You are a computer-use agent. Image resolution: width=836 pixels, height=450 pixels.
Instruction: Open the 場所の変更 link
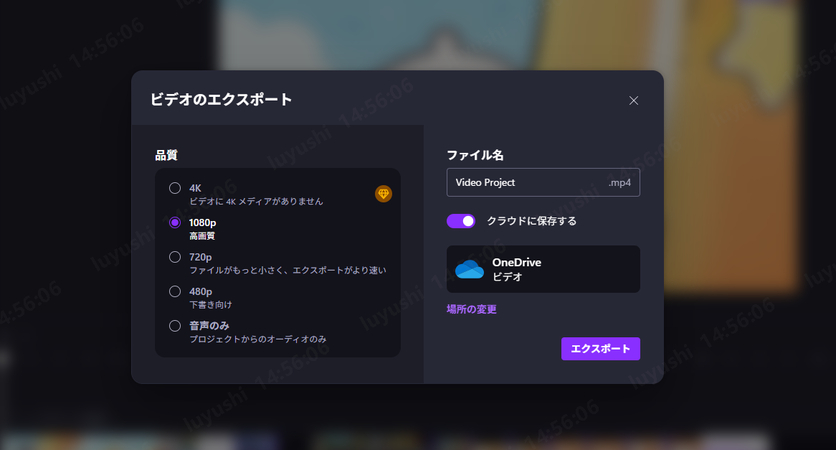[471, 309]
